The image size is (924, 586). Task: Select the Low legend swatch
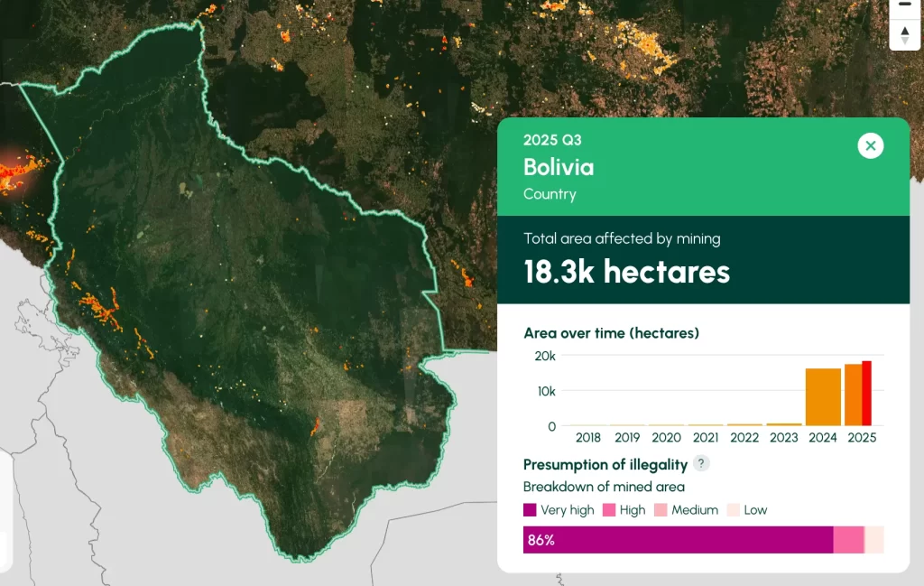pyautogui.click(x=732, y=510)
